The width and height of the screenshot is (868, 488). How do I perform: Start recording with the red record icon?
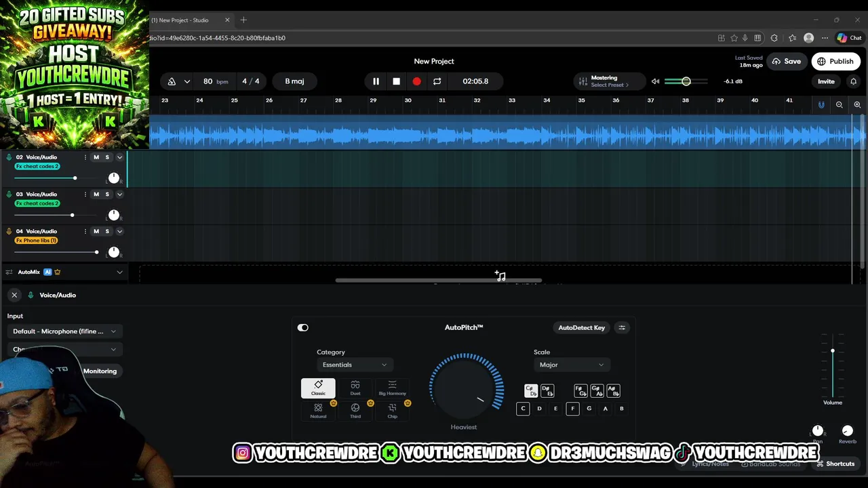point(416,81)
